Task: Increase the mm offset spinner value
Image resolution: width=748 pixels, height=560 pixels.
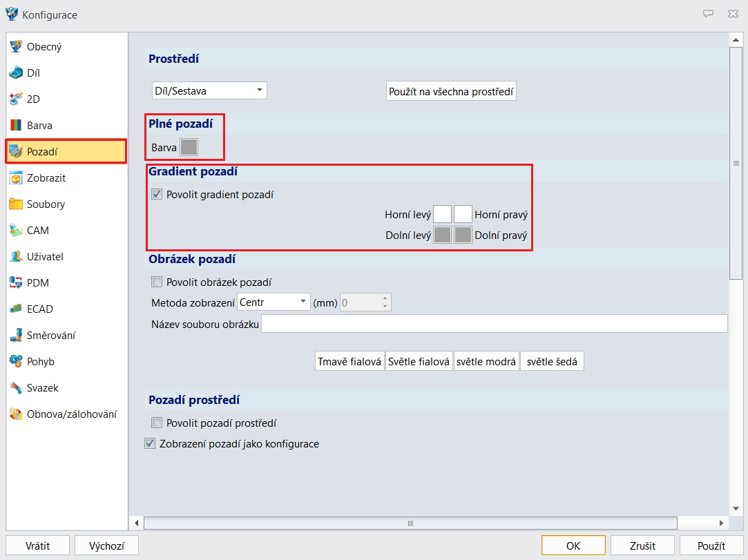Action: [385, 298]
